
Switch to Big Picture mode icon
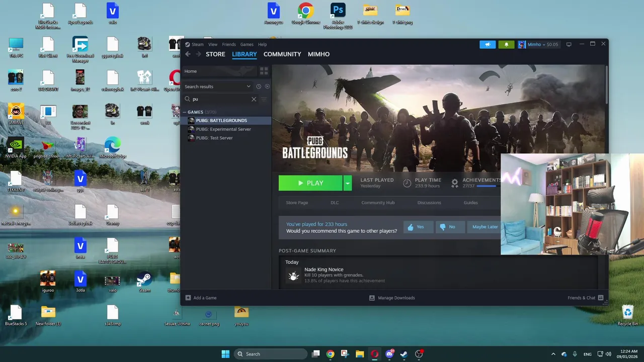(569, 44)
